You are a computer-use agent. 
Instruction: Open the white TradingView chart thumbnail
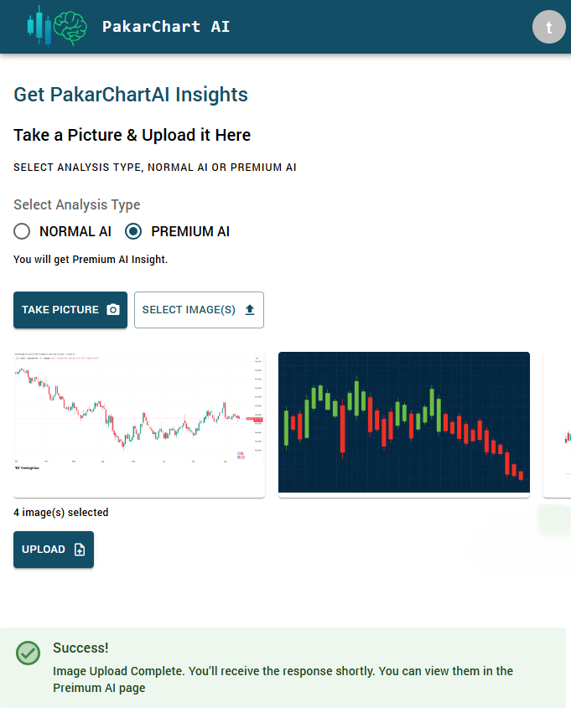(x=139, y=425)
